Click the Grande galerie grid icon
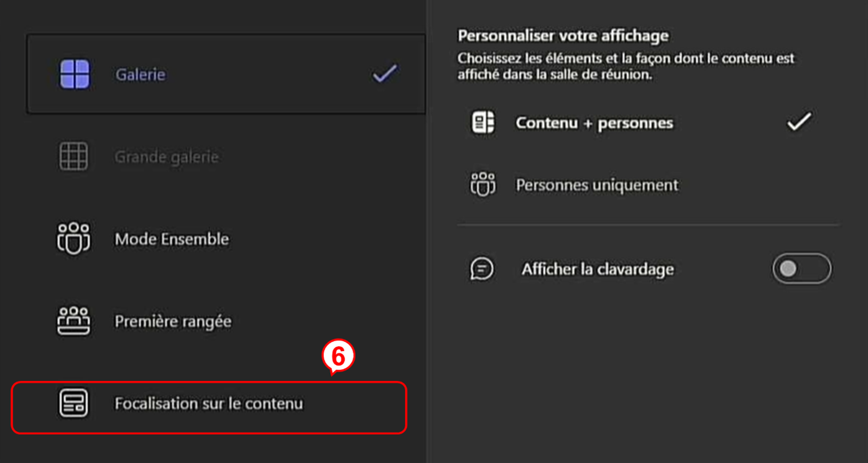868x463 pixels. [73, 157]
